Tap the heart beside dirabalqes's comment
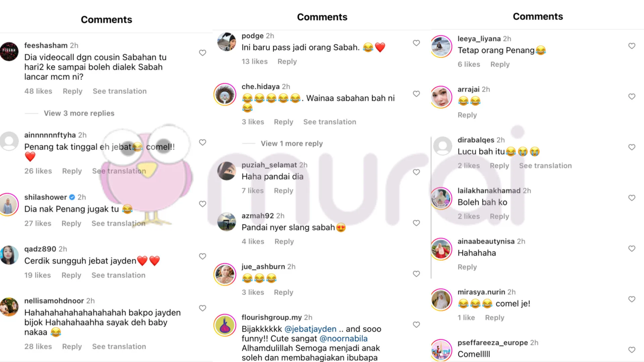644x362 pixels. (x=632, y=147)
